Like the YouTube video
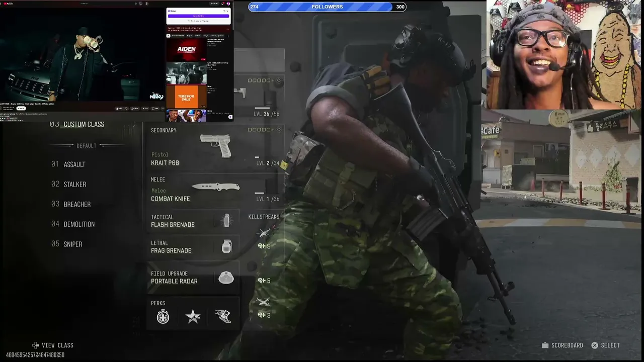Viewport: 644px width, 362px height. click(x=119, y=108)
